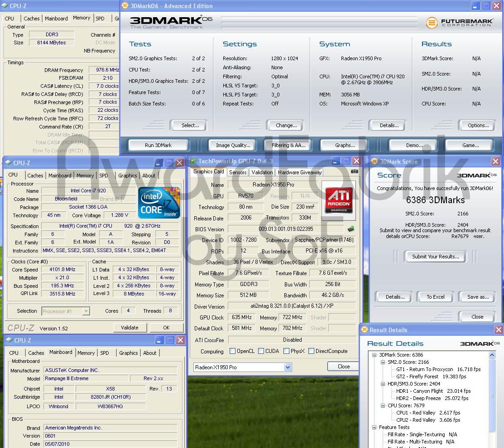Collapse the CPU Score: 7679 node

tap(383, 405)
